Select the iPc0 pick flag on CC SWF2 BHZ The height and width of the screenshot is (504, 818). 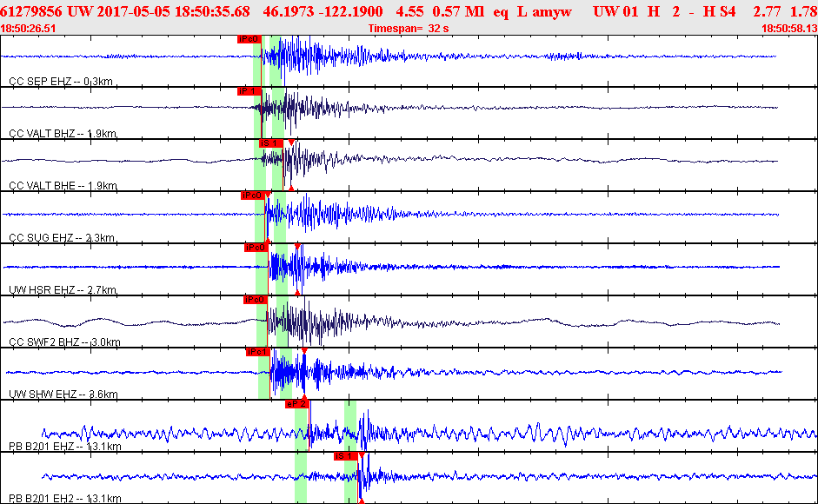(x=256, y=300)
